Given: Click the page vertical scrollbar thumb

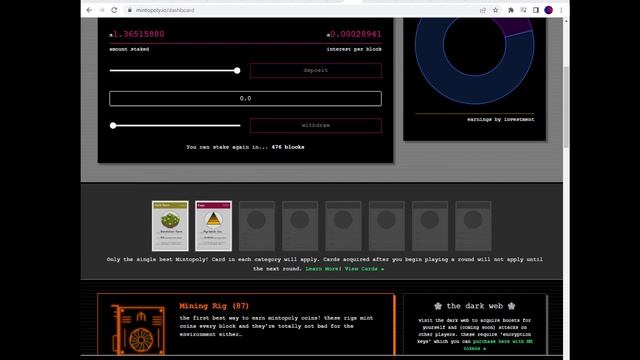Looking at the screenshot, I should tap(566, 107).
